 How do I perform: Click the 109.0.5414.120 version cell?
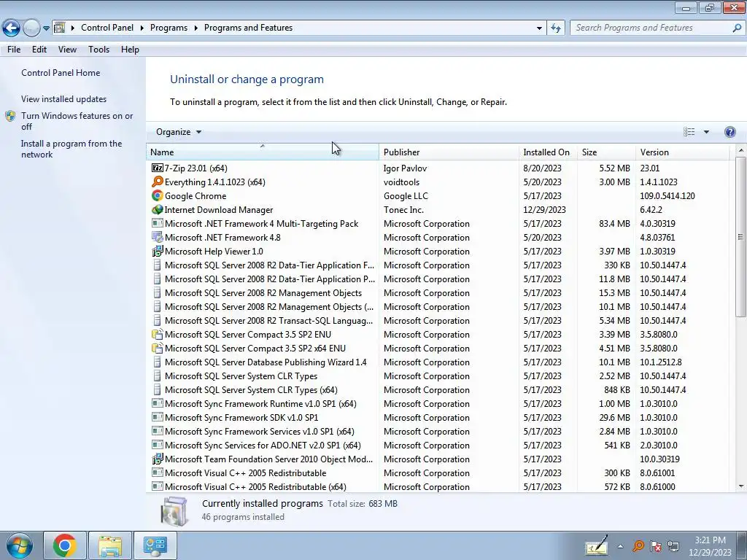pyautogui.click(x=667, y=196)
